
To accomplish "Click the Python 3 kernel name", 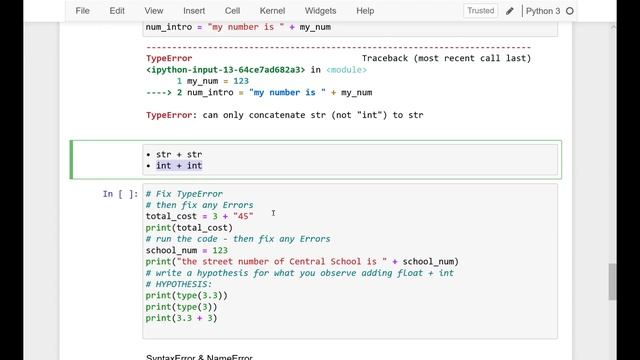I will [543, 11].
